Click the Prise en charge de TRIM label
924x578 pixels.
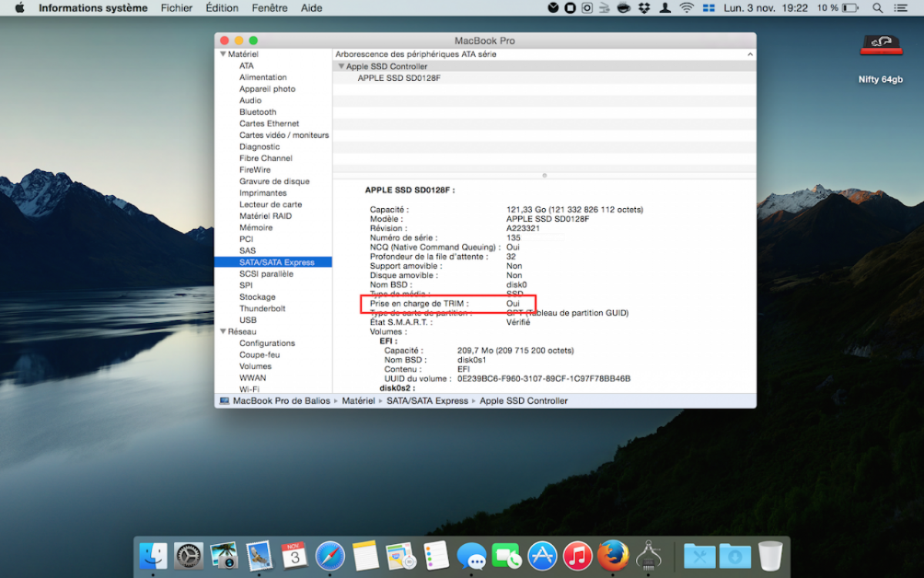point(420,304)
